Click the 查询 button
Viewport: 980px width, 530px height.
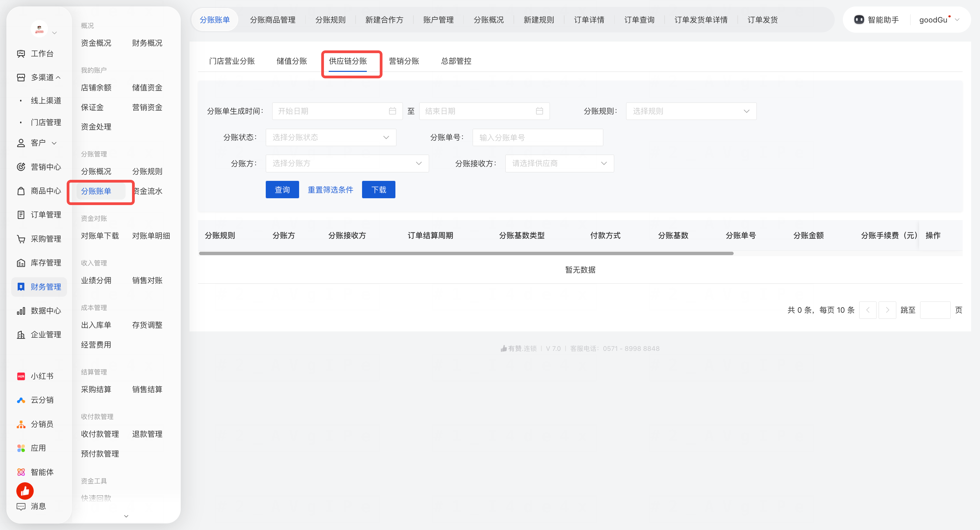tap(282, 190)
